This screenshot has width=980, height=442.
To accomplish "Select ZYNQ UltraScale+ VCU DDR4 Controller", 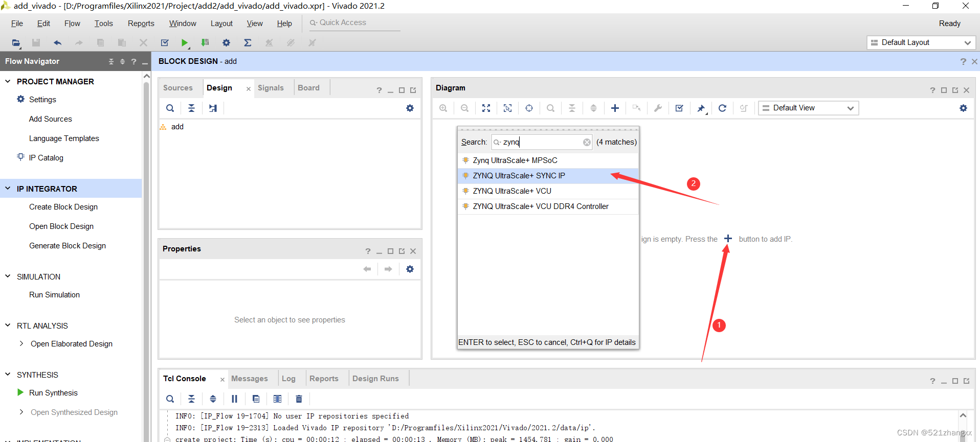I will point(548,206).
